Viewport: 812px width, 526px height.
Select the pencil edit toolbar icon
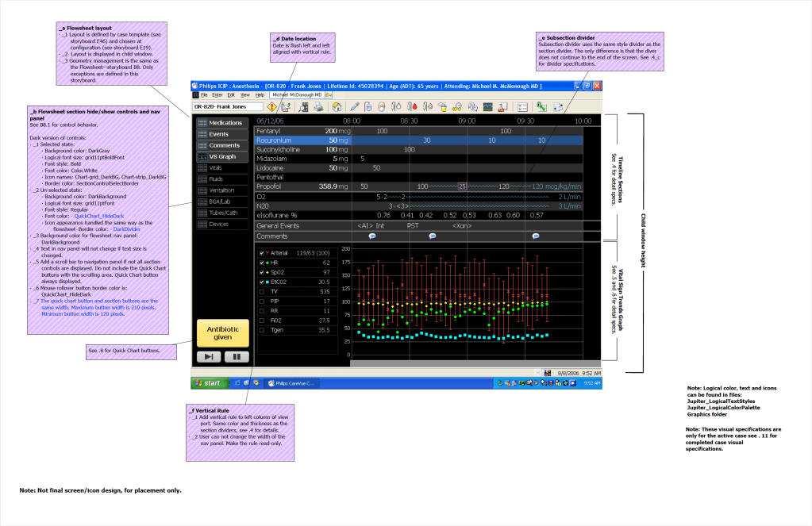(355, 106)
